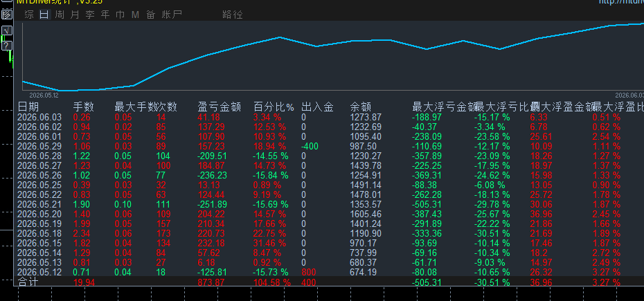Switch to the 综 summary tab

pyautogui.click(x=29, y=15)
